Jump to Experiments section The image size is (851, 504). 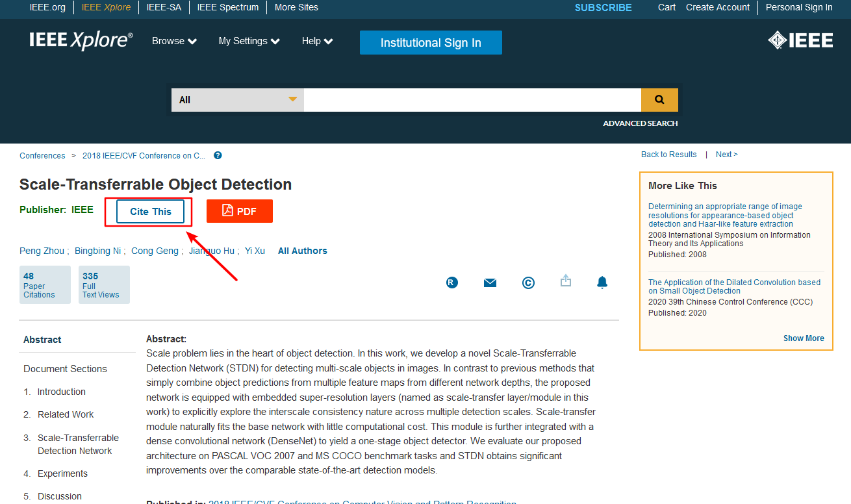62,473
